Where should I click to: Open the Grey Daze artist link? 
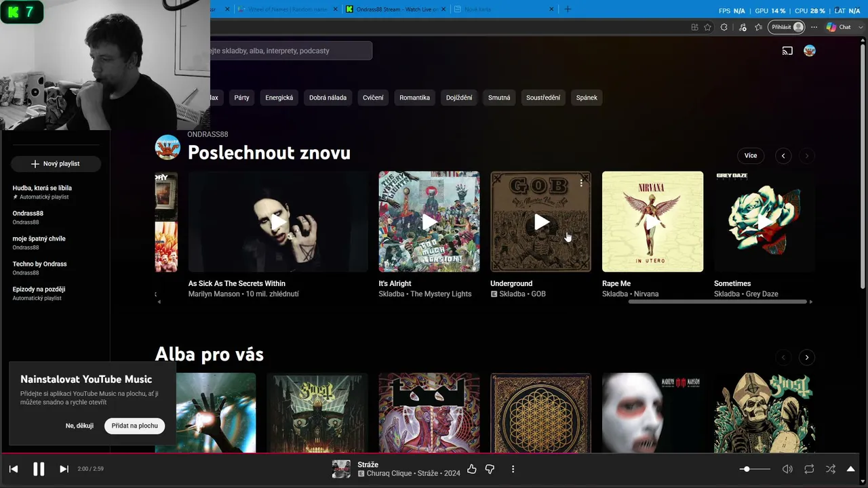coord(762,294)
